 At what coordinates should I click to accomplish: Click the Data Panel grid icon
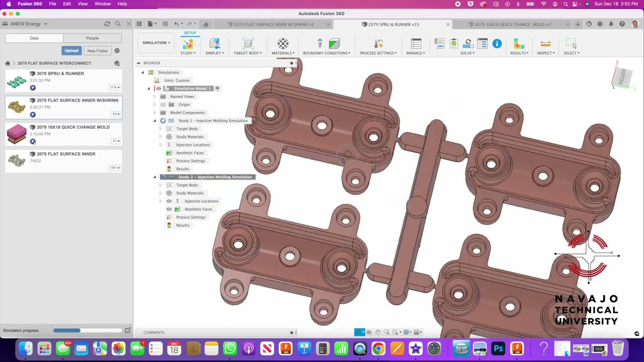coord(139,24)
